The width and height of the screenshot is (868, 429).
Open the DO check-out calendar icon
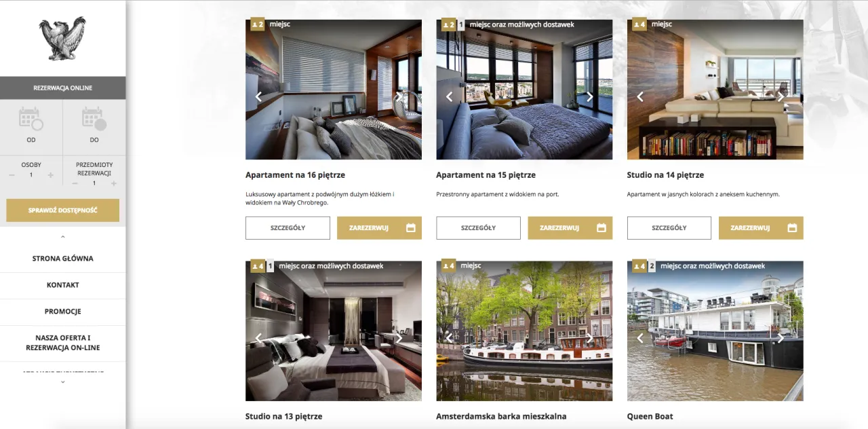[x=94, y=119]
